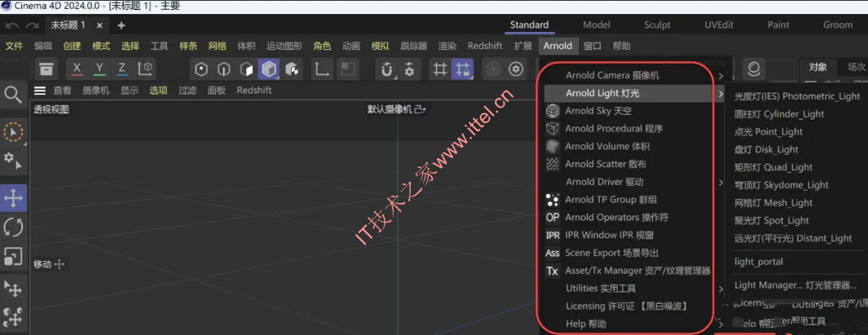Viewport: 868px width, 335px height.
Task: Open the Redshift menu in menu bar
Action: [485, 46]
